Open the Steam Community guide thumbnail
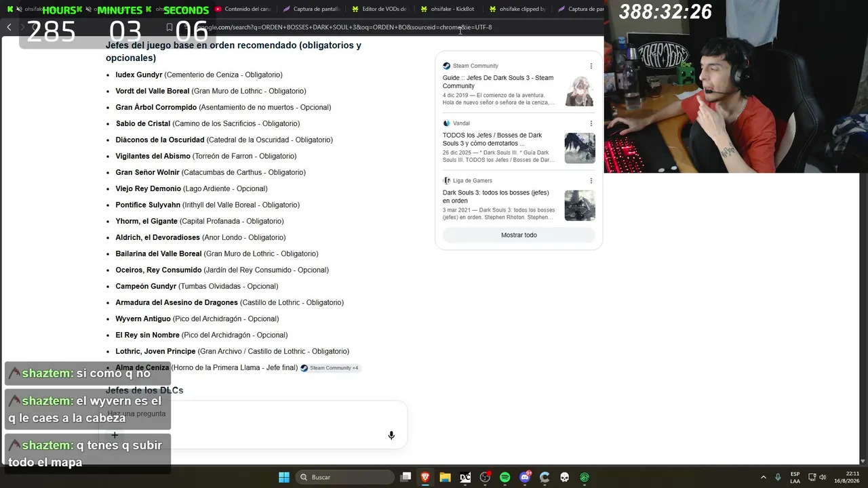The height and width of the screenshot is (488, 868). tap(580, 91)
